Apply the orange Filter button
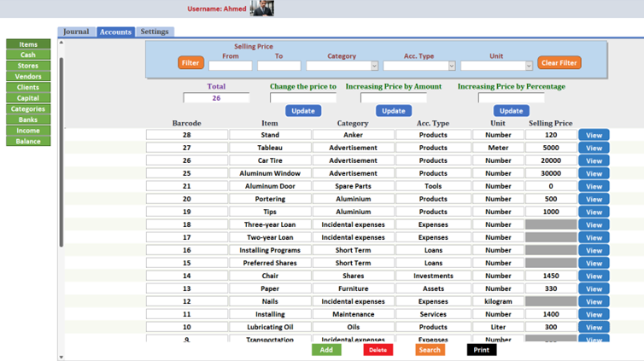644x361 pixels. [x=190, y=63]
